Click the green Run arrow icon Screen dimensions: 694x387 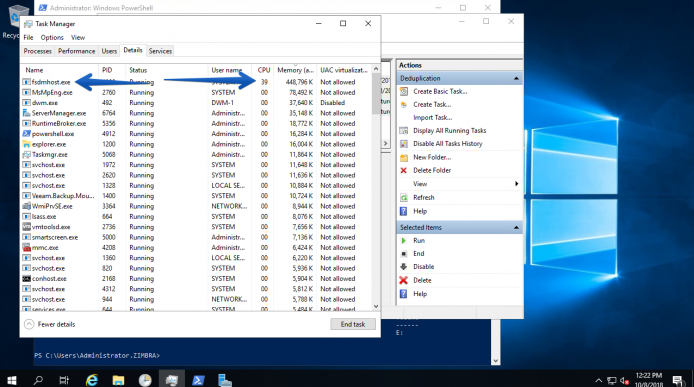coord(404,240)
